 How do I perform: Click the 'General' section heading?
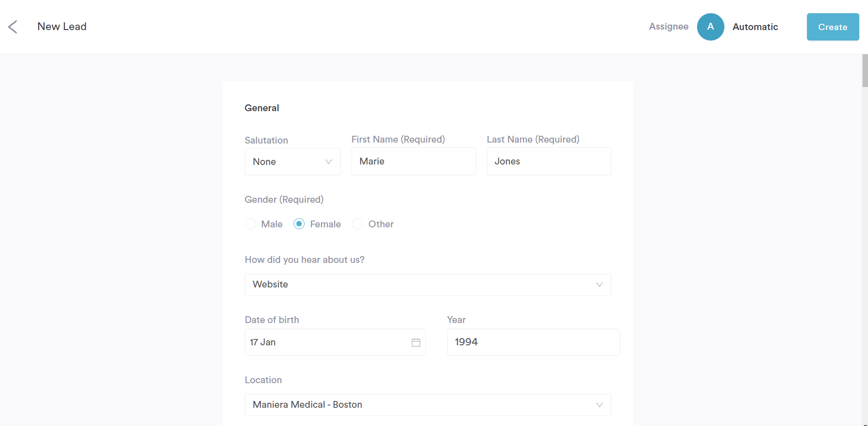coord(262,108)
